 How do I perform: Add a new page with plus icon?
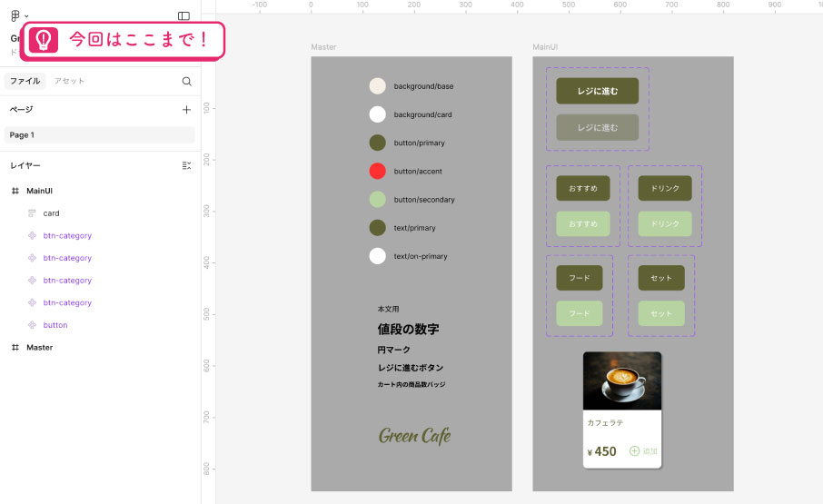click(x=186, y=110)
